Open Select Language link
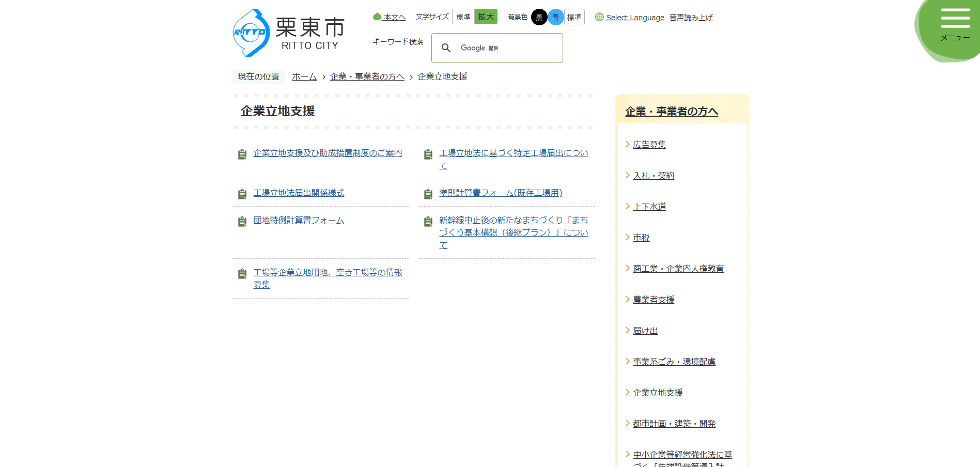The height and width of the screenshot is (467, 980). pyautogui.click(x=635, y=18)
